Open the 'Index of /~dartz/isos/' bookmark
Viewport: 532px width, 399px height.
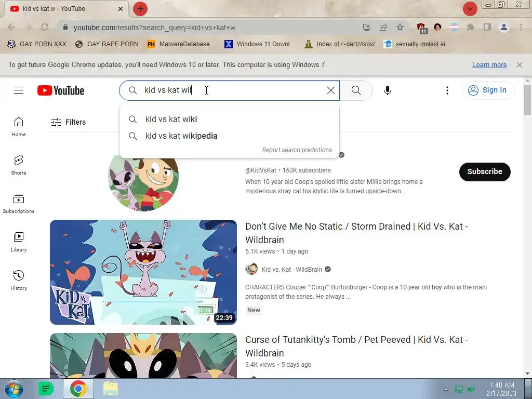click(340, 44)
